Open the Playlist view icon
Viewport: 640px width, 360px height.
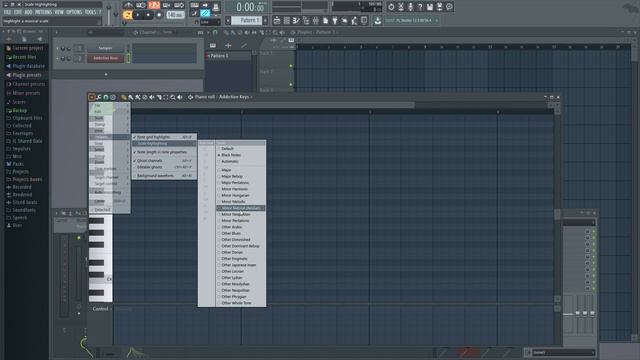[x=277, y=20]
